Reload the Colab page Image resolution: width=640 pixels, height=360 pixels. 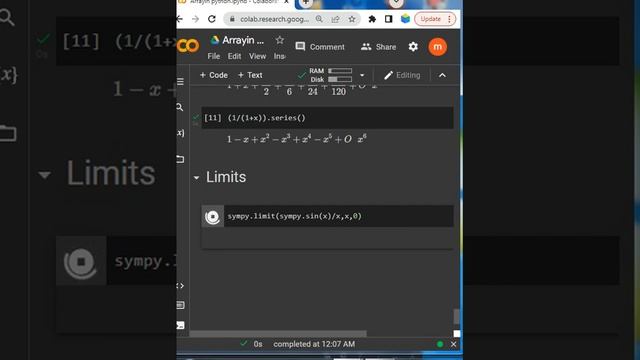click(211, 19)
